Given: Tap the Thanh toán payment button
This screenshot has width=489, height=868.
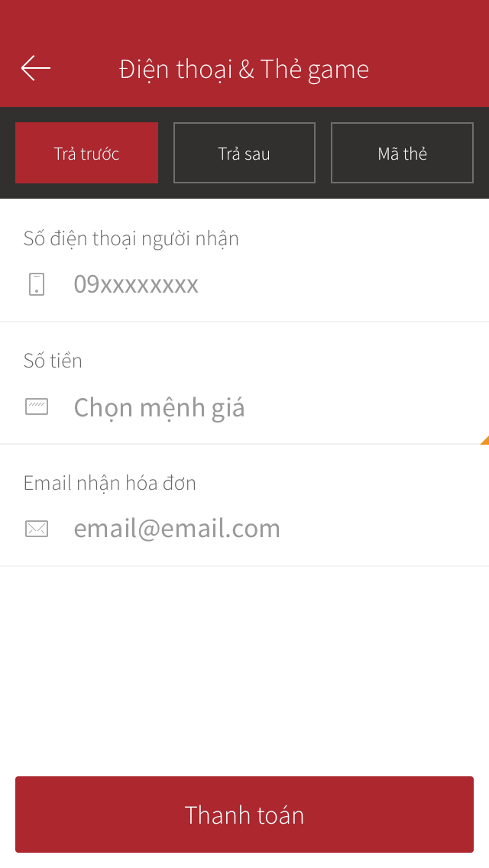Looking at the screenshot, I should pyautogui.click(x=244, y=815).
